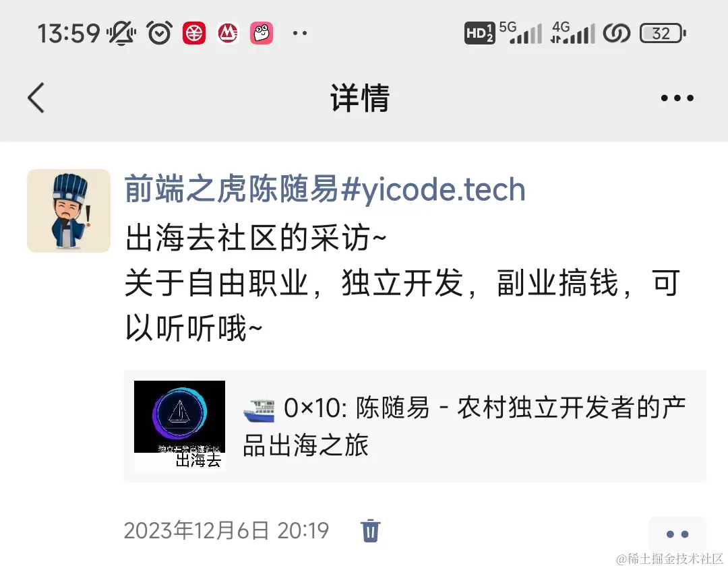Tap the Han-costume cartoon avatar
This screenshot has height=570, width=728.
click(69, 211)
